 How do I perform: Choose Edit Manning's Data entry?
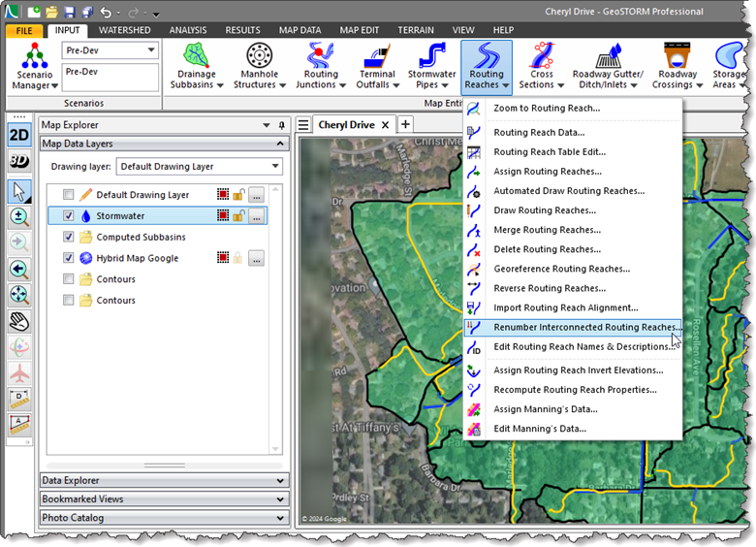pos(573,429)
